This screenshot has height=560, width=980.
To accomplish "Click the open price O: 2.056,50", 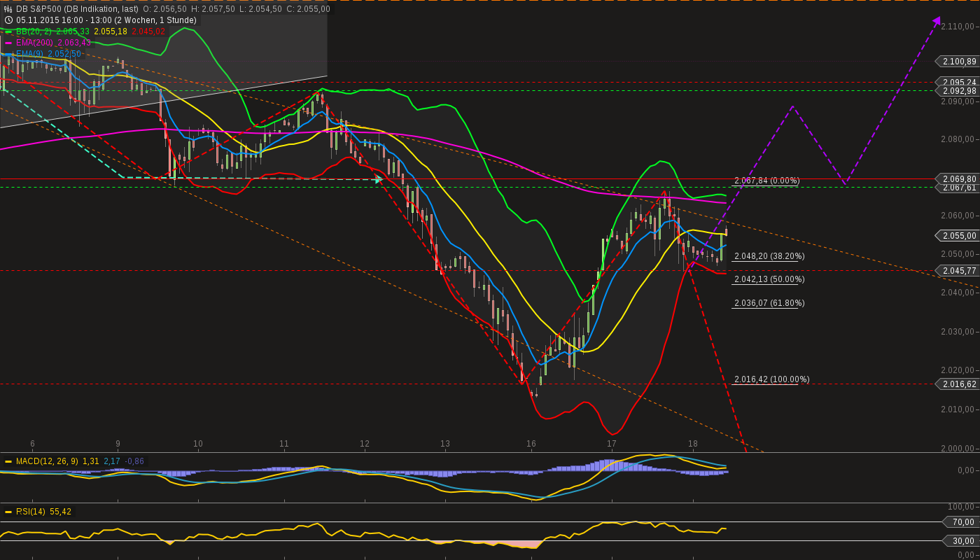I will click(x=164, y=9).
